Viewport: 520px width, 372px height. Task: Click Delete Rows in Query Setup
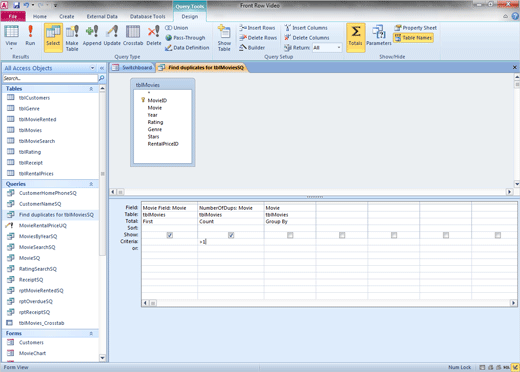click(x=258, y=38)
